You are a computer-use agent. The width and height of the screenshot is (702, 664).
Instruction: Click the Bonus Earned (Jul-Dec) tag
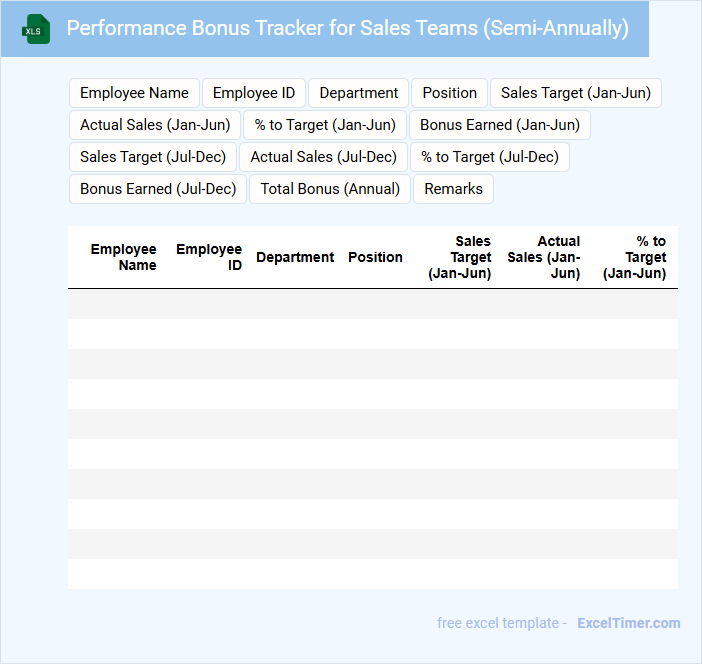coord(158,189)
